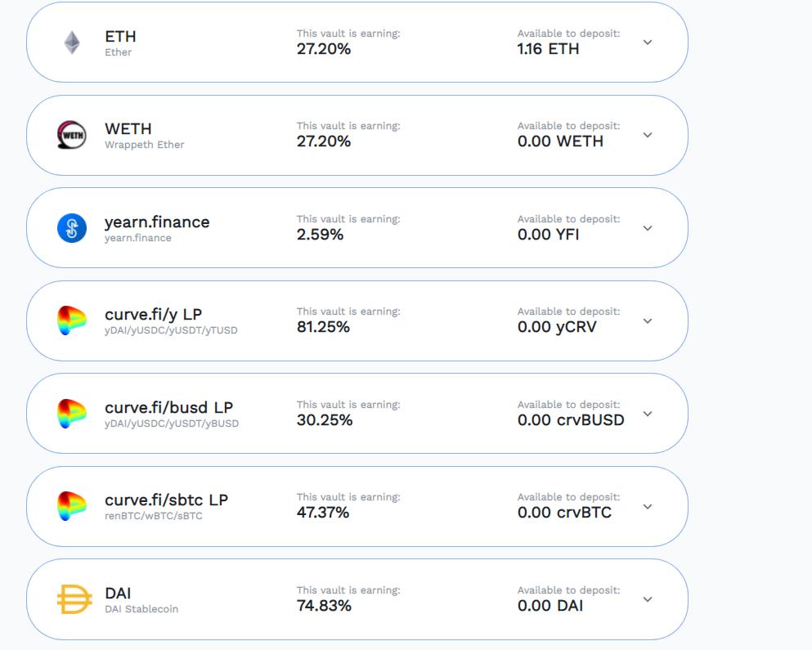
Task: Click the DAI 74.83% earning rate
Action: (x=324, y=606)
